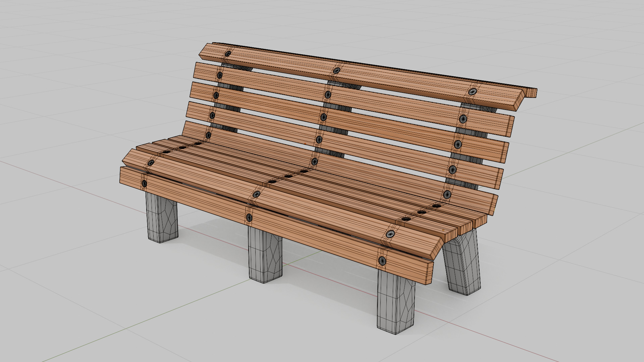Select the center bolt on the topmost backrest slat

pyautogui.click(x=336, y=71)
